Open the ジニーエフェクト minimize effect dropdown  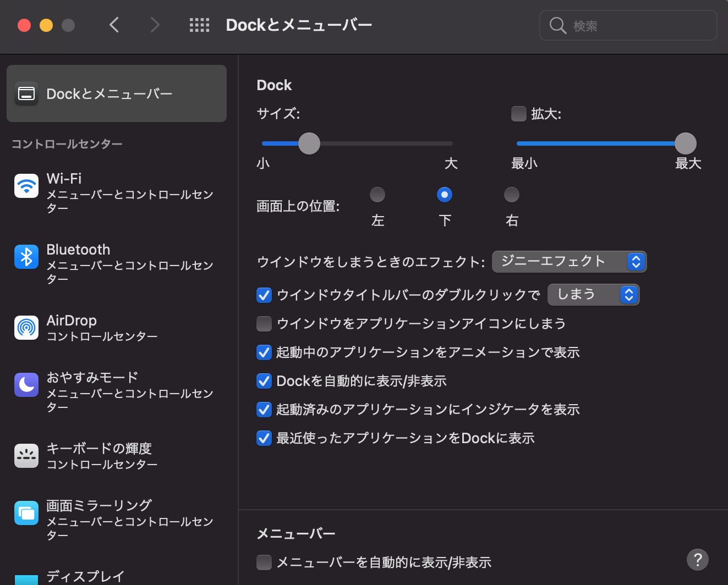tap(569, 262)
